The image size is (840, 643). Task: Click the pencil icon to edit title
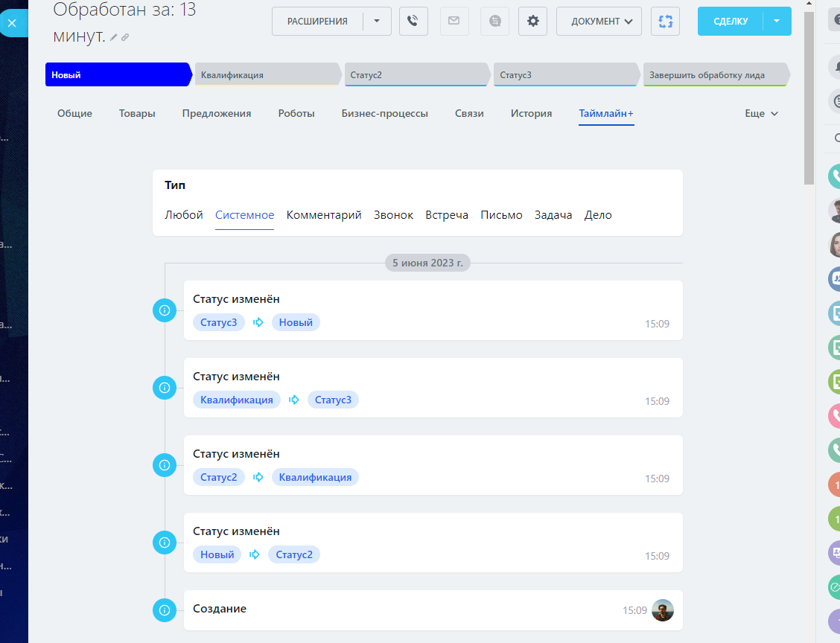(113, 37)
